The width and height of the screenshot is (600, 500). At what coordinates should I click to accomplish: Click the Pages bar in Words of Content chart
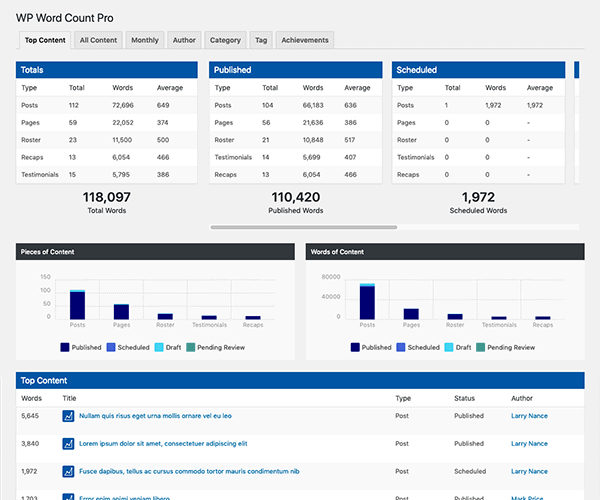(x=411, y=314)
